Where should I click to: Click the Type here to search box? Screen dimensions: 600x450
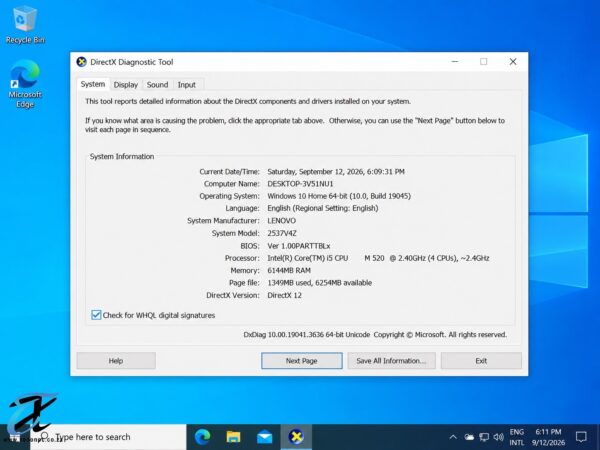(x=109, y=437)
